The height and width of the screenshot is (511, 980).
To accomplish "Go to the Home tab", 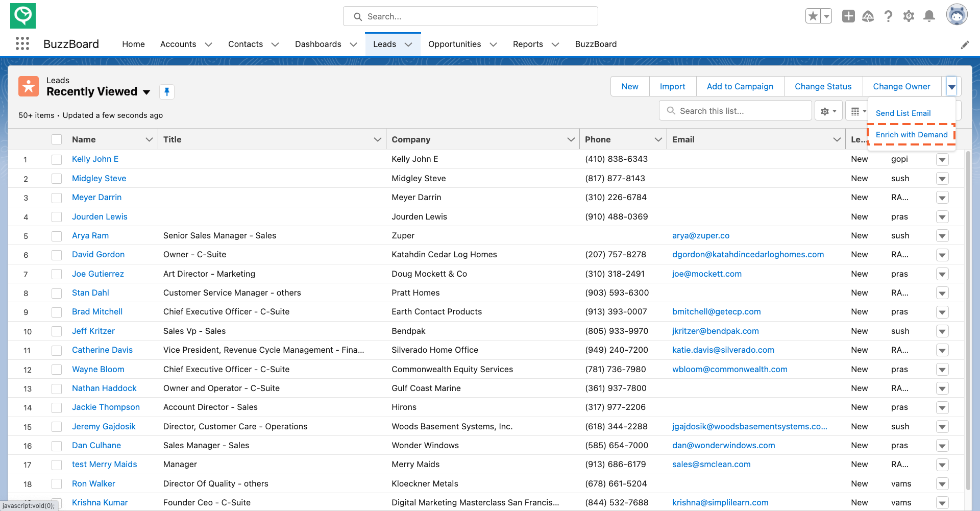I will [x=133, y=44].
